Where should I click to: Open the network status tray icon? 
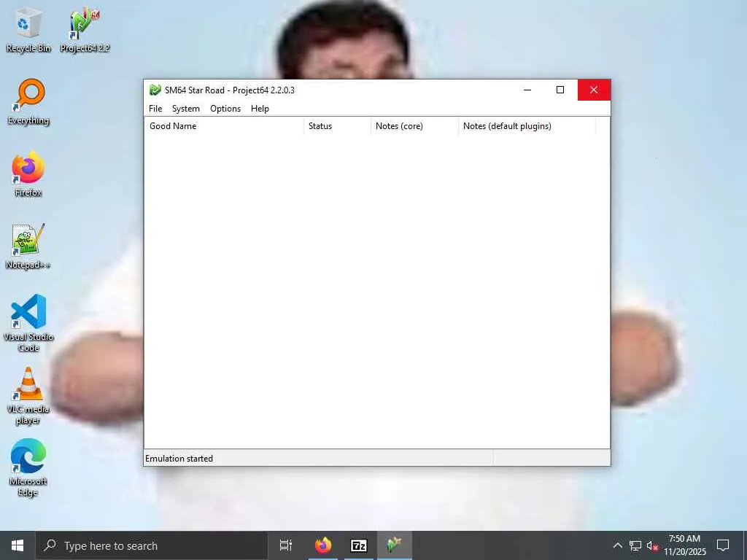635,545
